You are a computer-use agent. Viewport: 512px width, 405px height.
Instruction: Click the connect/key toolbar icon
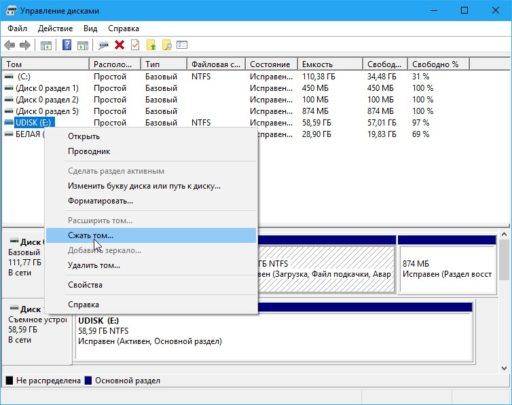(x=103, y=45)
